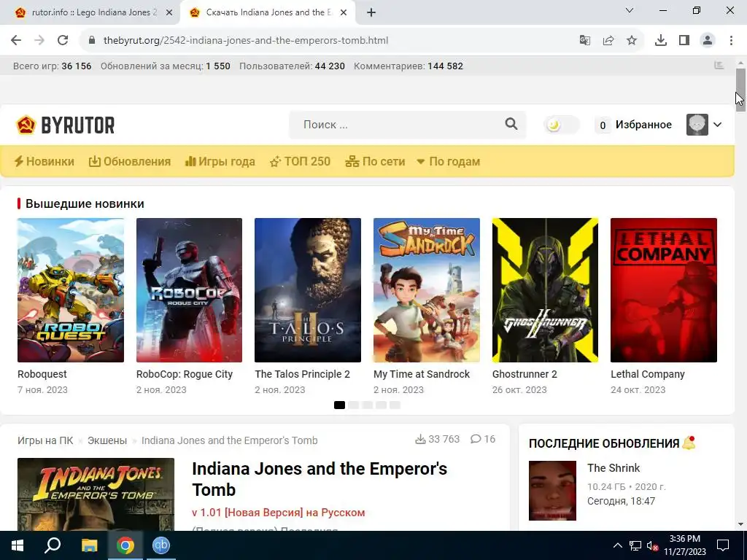Viewport: 747px width, 560px height.
Task: Expand the По годам dropdown menu
Action: [449, 161]
